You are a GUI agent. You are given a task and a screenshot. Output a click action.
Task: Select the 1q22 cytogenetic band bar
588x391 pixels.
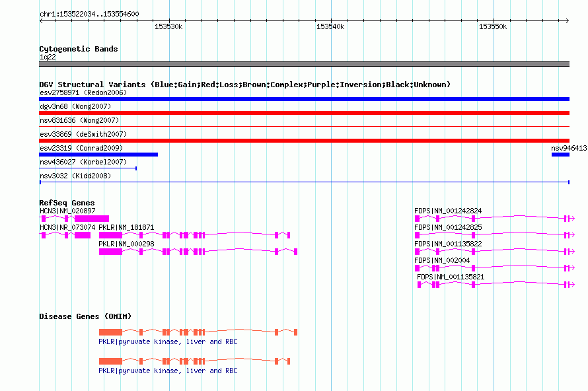click(304, 64)
